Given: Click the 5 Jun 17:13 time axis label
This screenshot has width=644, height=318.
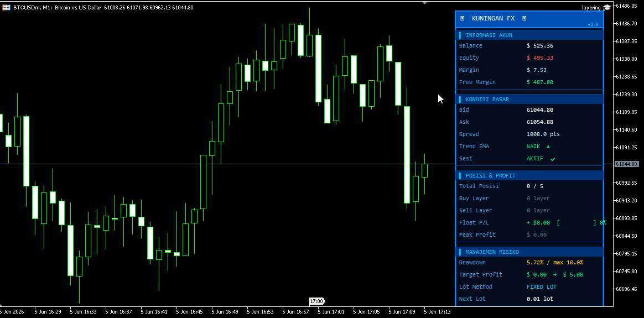Looking at the screenshot, I should [x=438, y=312].
